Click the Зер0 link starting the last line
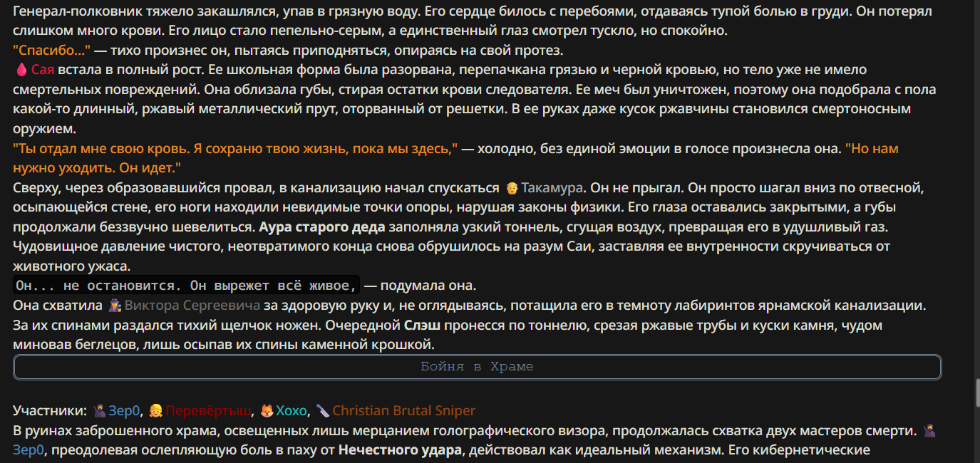 click(29, 450)
